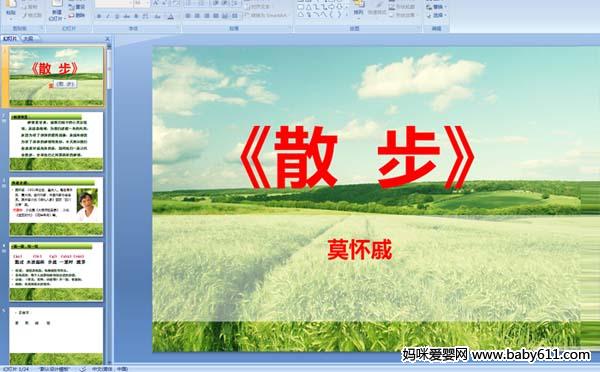600x372 pixels.
Task: Open the font name dropdown
Action: (114, 3)
